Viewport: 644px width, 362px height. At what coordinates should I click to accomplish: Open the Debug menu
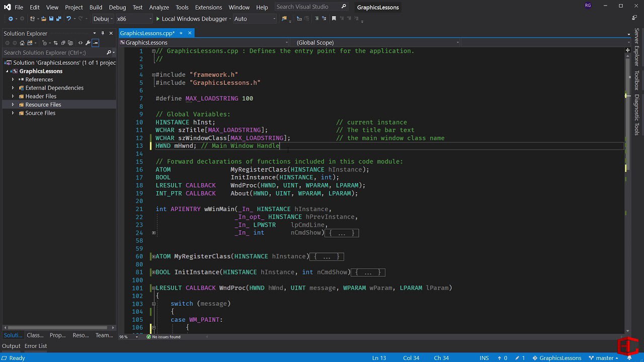click(x=117, y=7)
